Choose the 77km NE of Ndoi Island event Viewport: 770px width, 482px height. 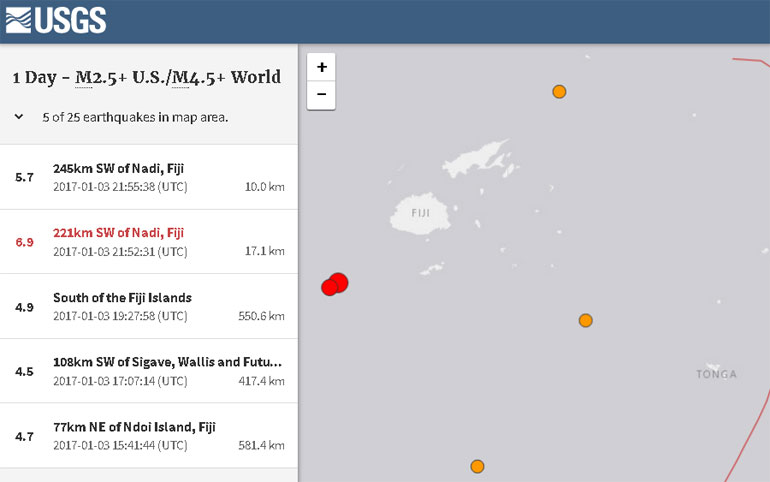[149, 435]
